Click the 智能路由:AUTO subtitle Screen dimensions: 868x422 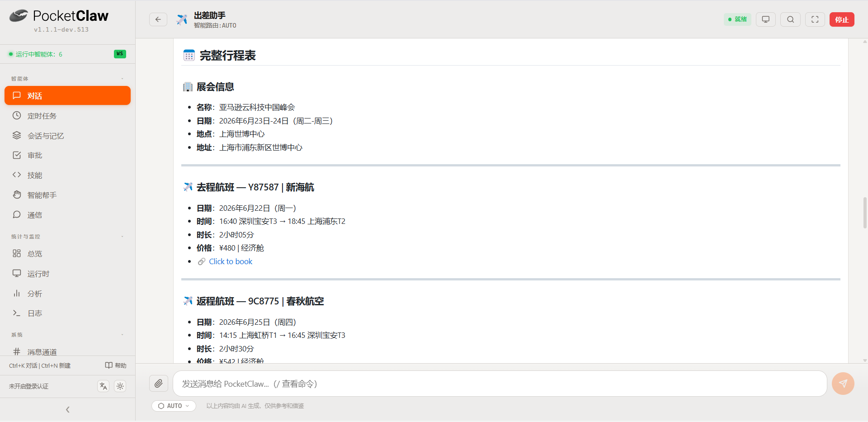[x=215, y=26]
